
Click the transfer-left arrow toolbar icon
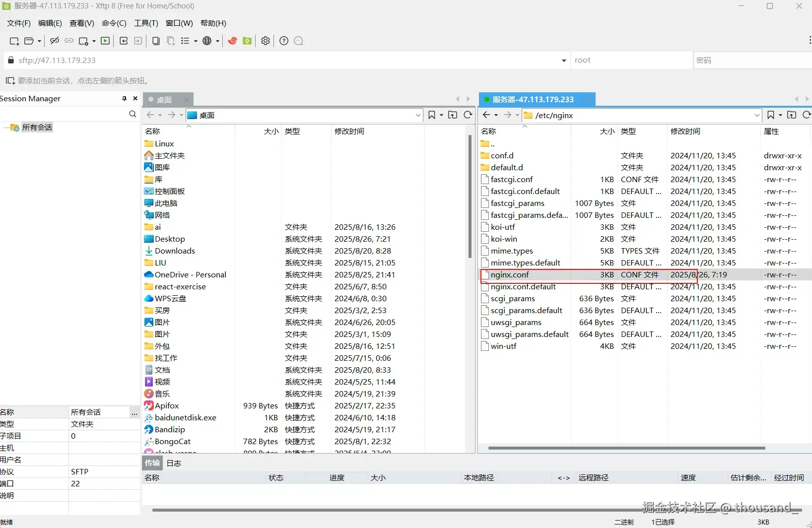[124, 41]
